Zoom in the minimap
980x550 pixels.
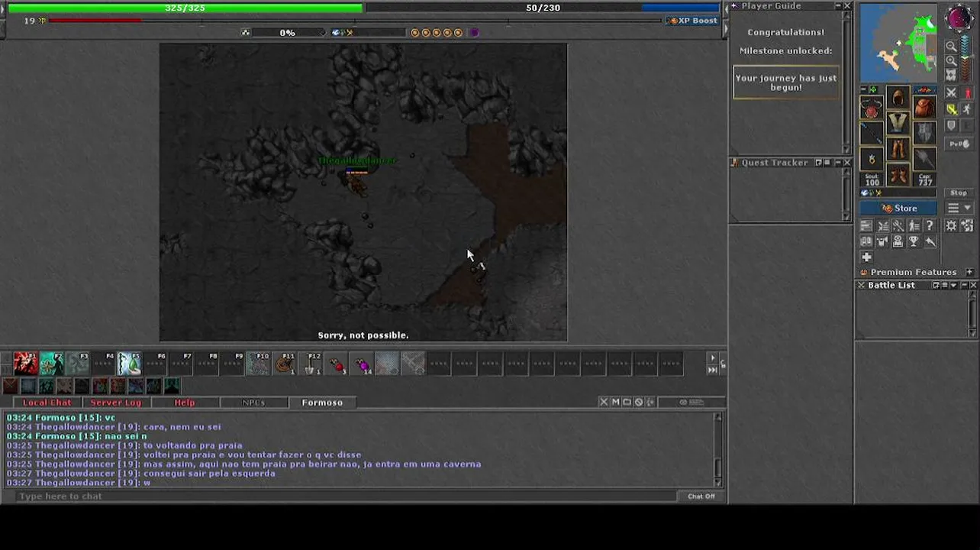click(951, 60)
